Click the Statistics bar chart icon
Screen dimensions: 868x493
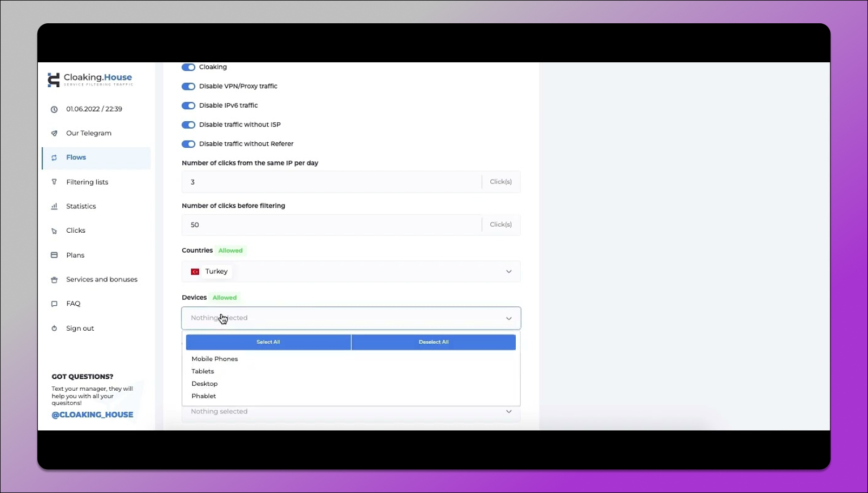(54, 206)
